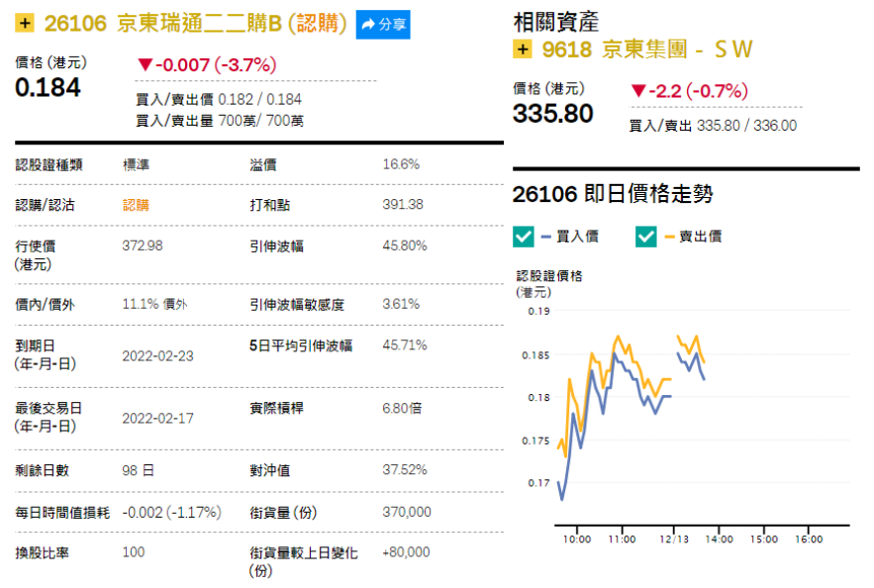The height and width of the screenshot is (588, 874).
Task: Click the 0.17 y-axis label on chart
Action: click(539, 483)
